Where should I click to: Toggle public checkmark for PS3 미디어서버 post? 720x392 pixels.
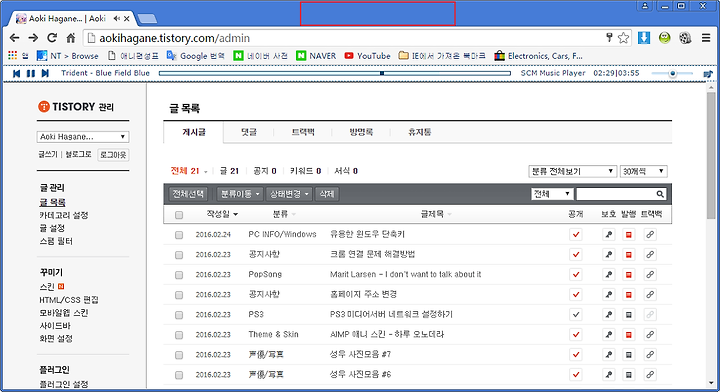click(575, 314)
